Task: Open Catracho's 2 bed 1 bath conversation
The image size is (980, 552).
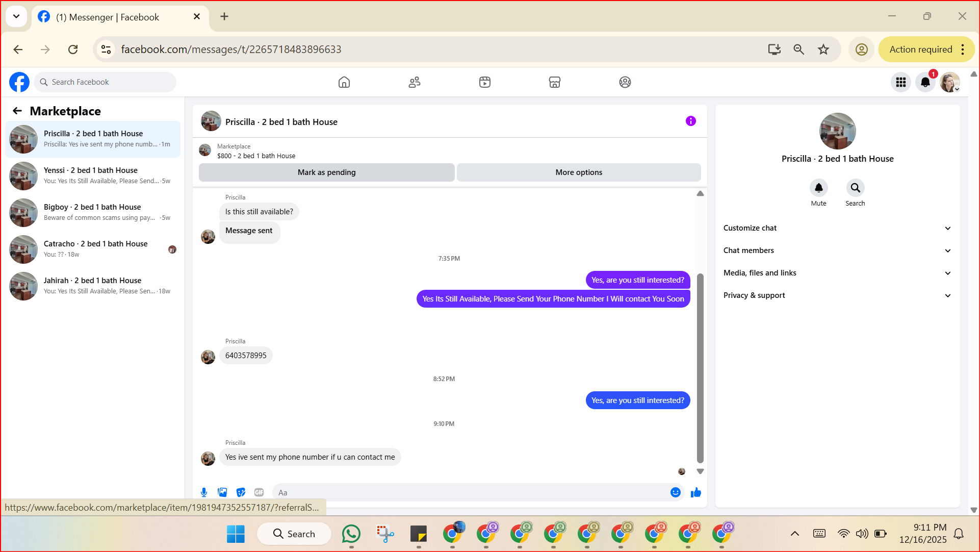Action: [93, 249]
